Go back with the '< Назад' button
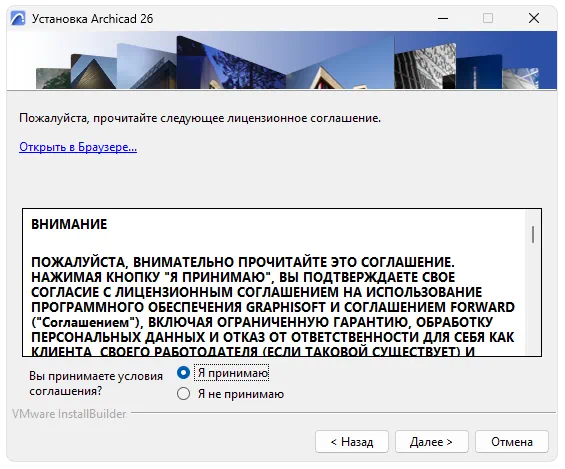Screen dimensions: 565x469 [352, 442]
